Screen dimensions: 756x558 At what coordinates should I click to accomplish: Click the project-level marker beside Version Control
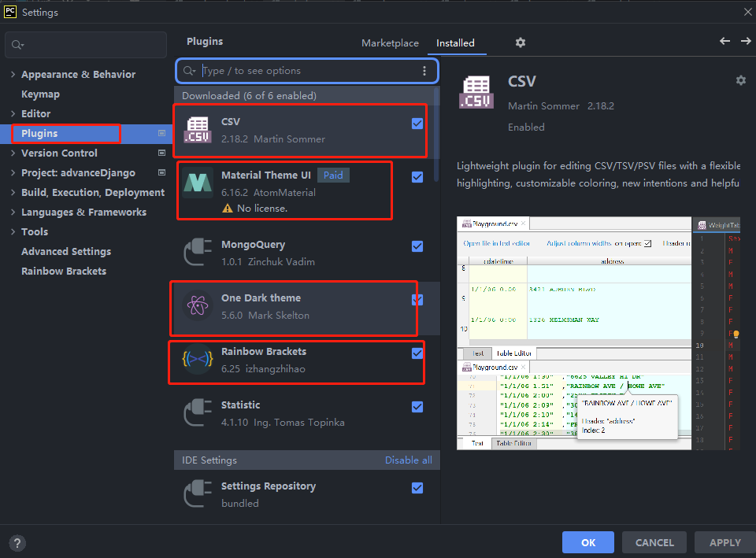pyautogui.click(x=162, y=153)
